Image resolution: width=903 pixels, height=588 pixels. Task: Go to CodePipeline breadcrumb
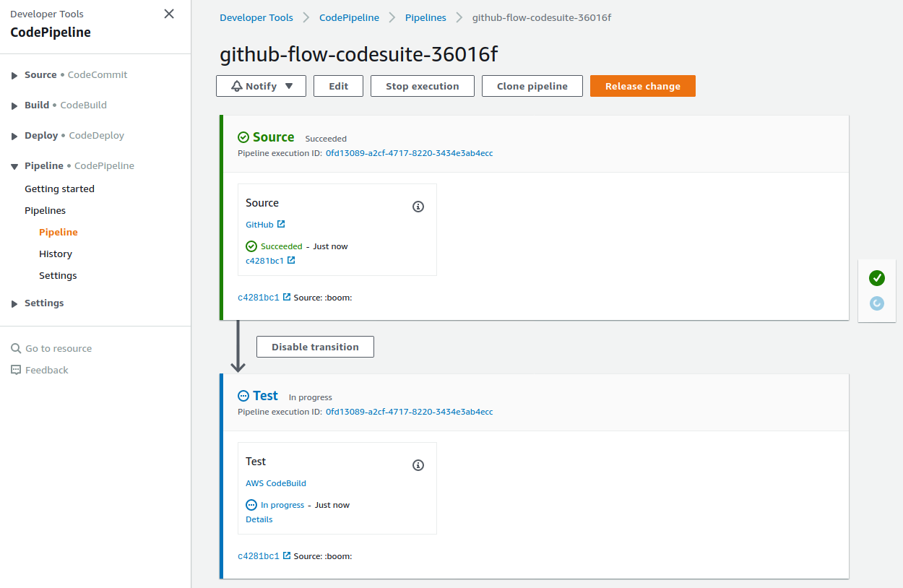(x=349, y=17)
